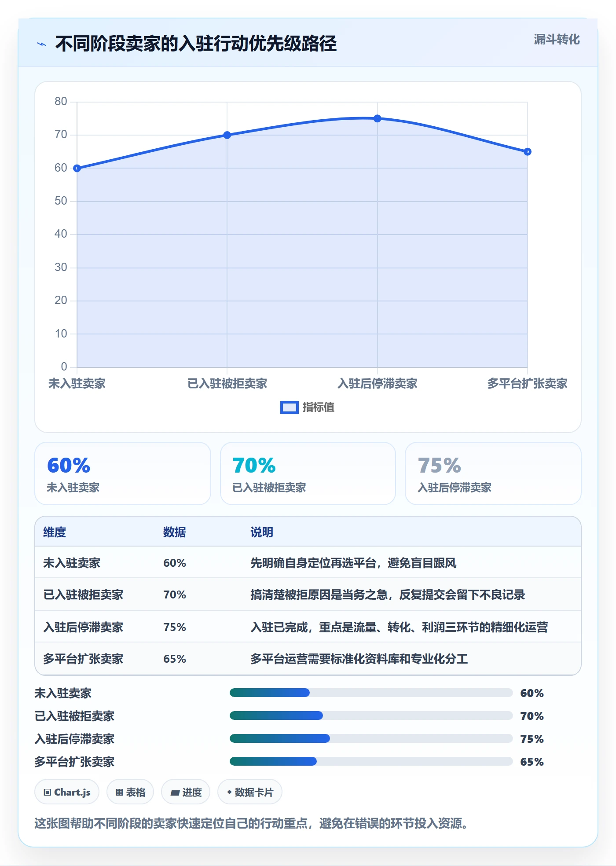The width and height of the screenshot is (616, 866).
Task: Toggle the 指标值 legend swatch
Action: (289, 407)
